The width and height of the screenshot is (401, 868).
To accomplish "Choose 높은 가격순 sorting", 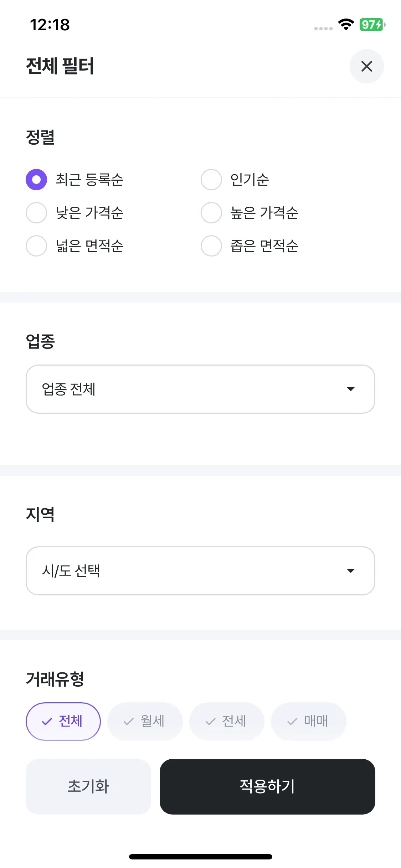I will (x=211, y=213).
